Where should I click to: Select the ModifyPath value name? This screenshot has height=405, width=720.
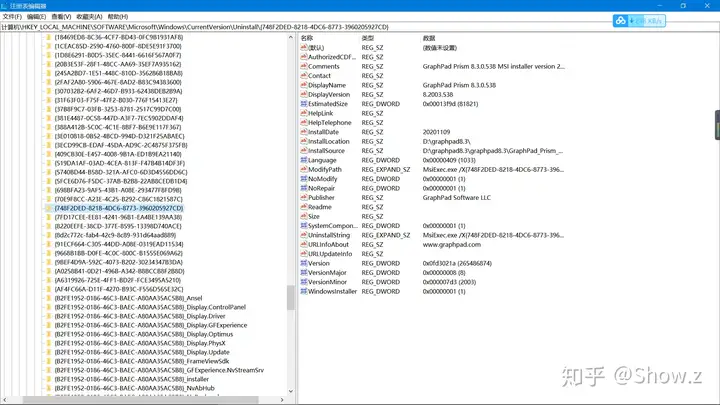pos(325,169)
